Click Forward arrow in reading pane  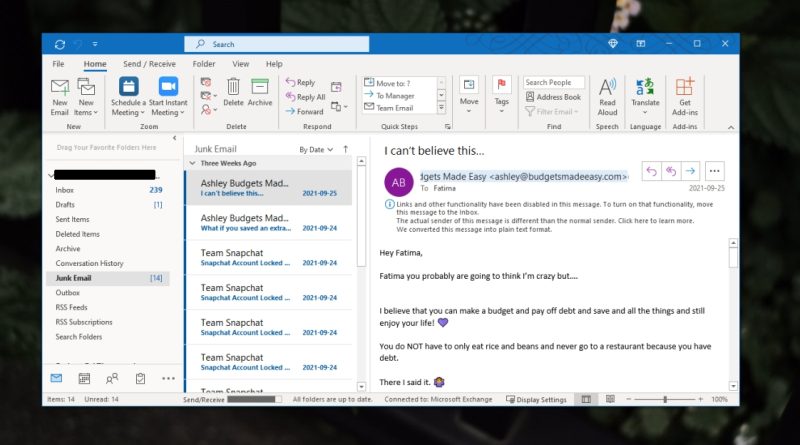690,171
